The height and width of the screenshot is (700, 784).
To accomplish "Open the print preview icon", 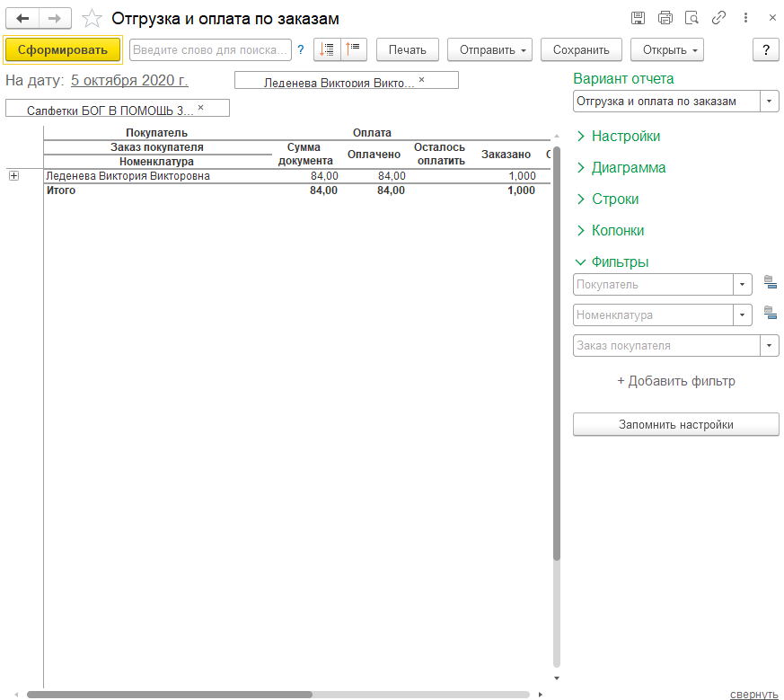I will [692, 18].
